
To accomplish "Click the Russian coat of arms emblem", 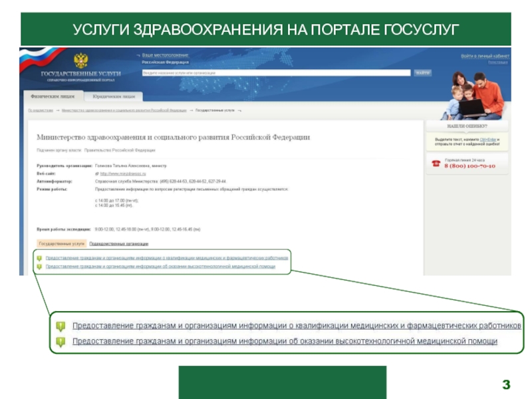I will 80,61.
